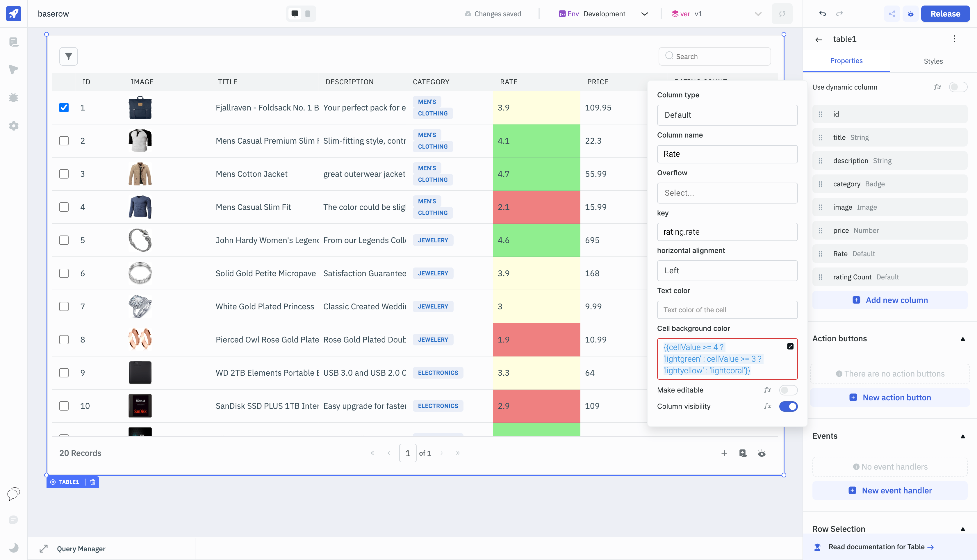This screenshot has height=560, width=977.
Task: Check the row 2 selection checkbox
Action: click(64, 141)
